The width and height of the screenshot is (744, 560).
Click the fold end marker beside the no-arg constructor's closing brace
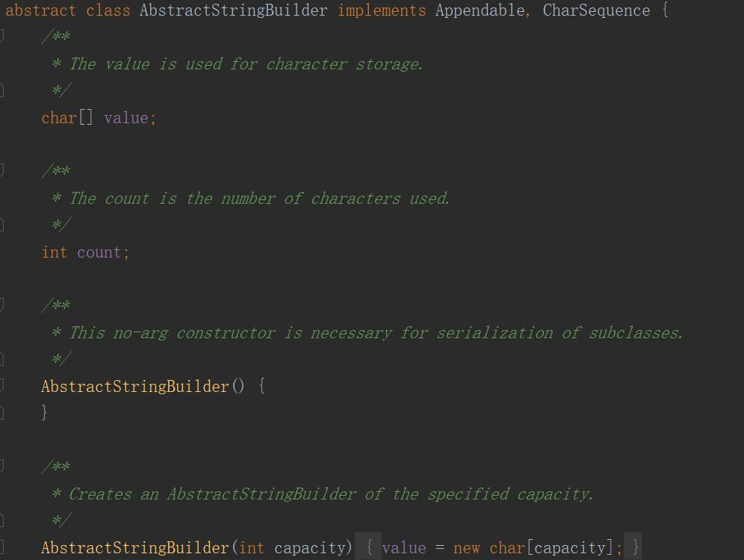pyautogui.click(x=1, y=412)
